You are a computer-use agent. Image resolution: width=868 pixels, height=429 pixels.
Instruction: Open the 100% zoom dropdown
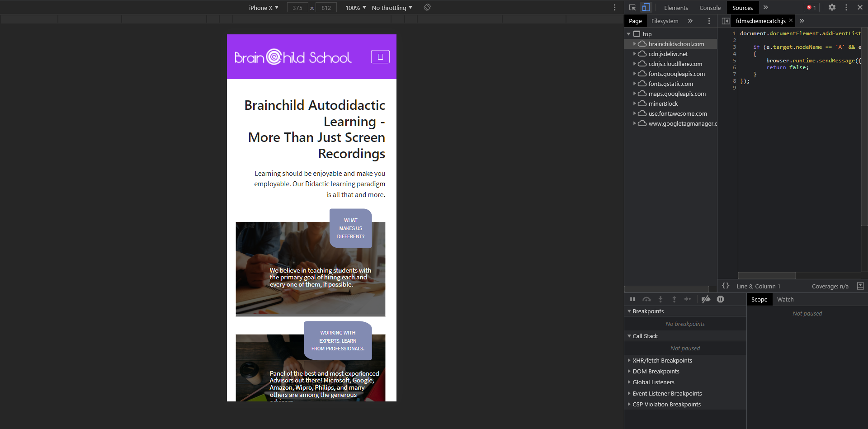pos(356,8)
